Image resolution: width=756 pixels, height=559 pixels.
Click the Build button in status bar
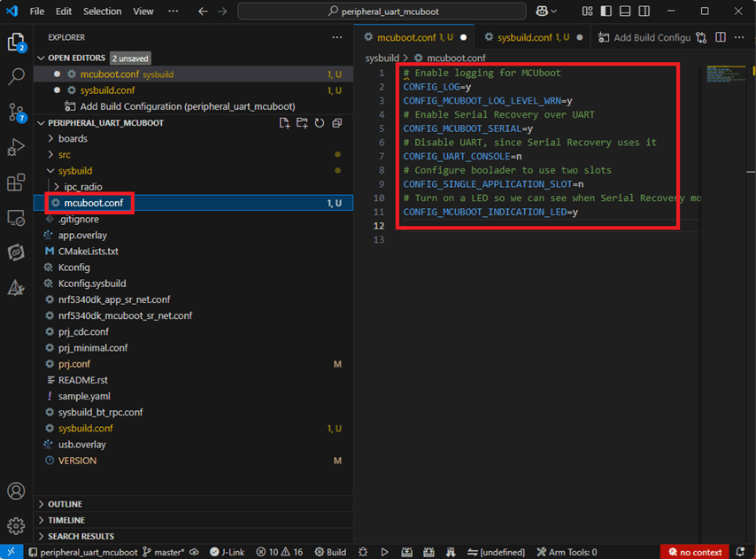coord(329,552)
